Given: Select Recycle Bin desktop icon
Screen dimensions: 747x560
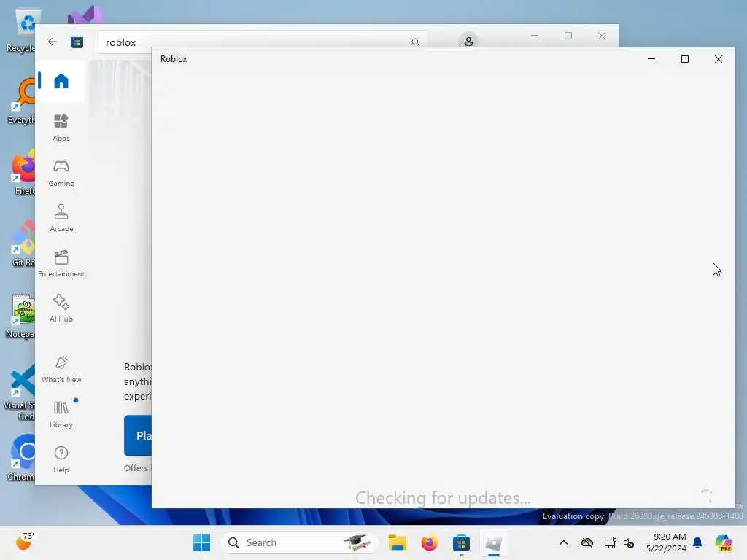Looking at the screenshot, I should (21, 31).
